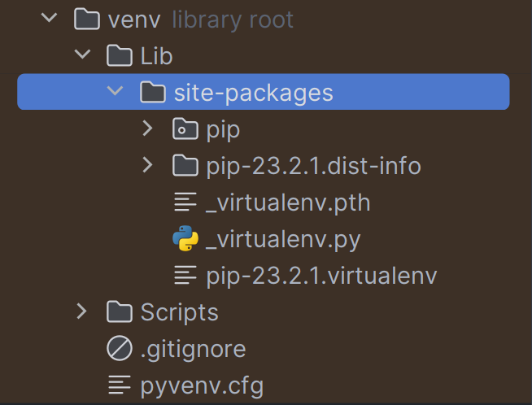The width and height of the screenshot is (532, 405).
Task: Click the text file icon of _virtualenv.pth
Action: tap(185, 202)
